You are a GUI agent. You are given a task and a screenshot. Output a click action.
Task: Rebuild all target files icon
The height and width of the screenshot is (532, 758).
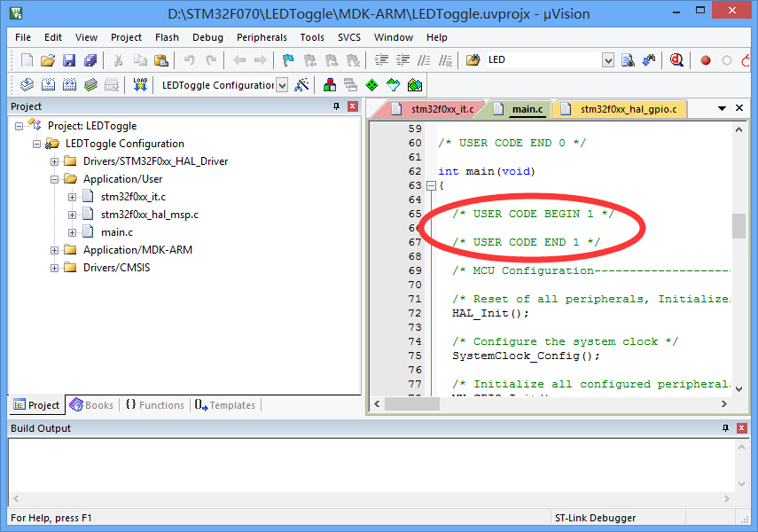(69, 85)
